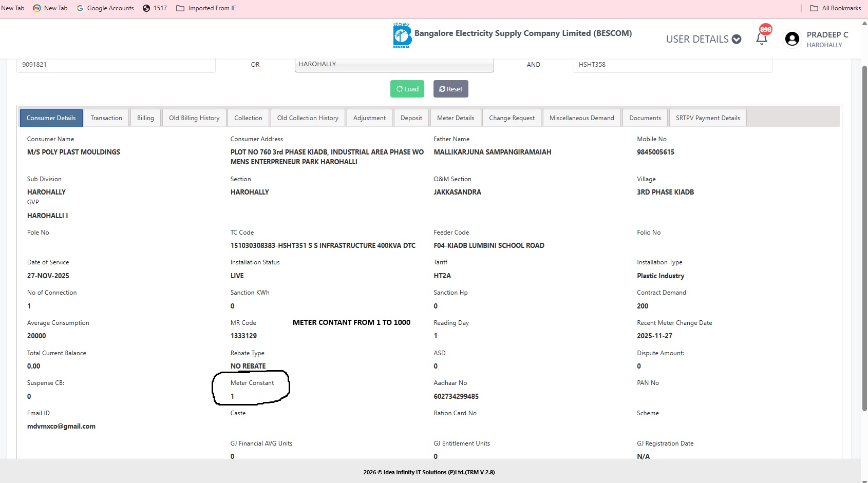Viewport: 868px width, 483px height.
Task: Click the Installation Type Plastic Industry
Action: pyautogui.click(x=661, y=276)
